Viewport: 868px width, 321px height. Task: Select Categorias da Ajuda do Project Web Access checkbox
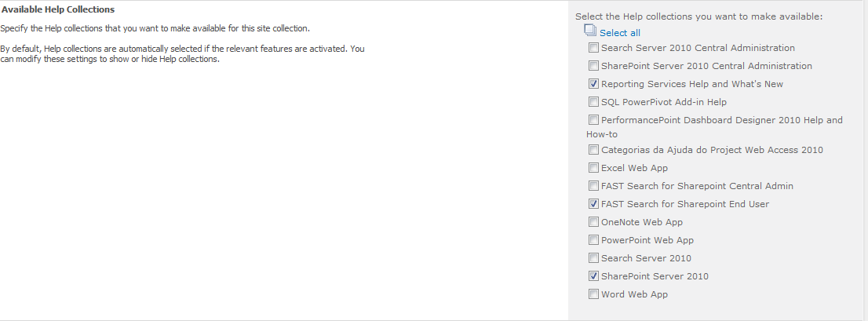[x=593, y=149]
